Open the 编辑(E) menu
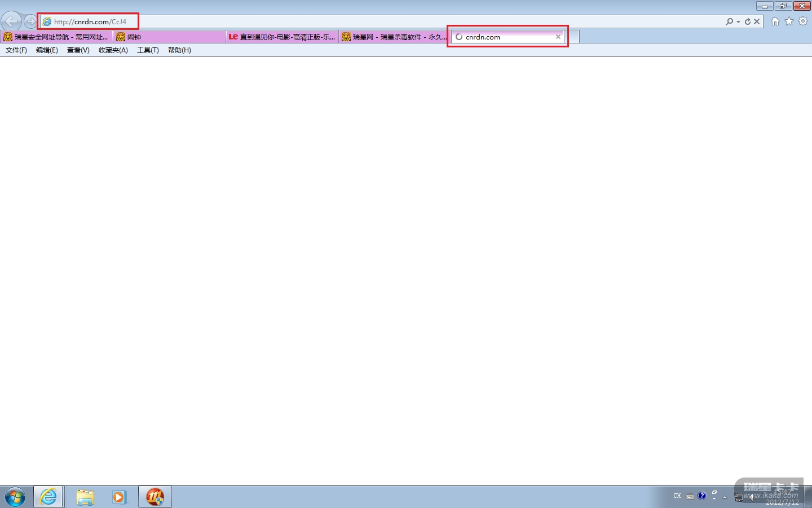This screenshot has height=508, width=812. point(47,50)
